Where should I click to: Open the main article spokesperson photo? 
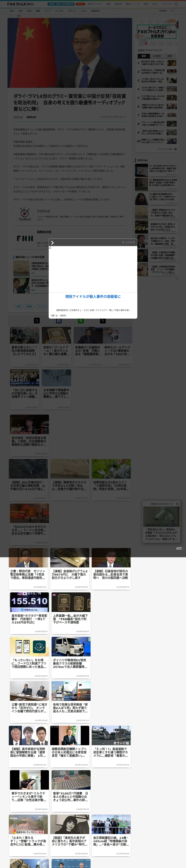pyautogui.click(x=70, y=53)
